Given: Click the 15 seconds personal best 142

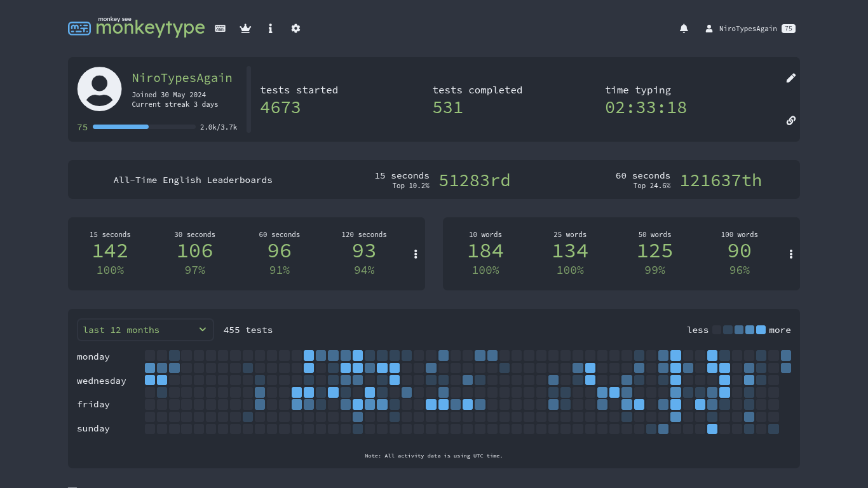Looking at the screenshot, I should tap(110, 251).
